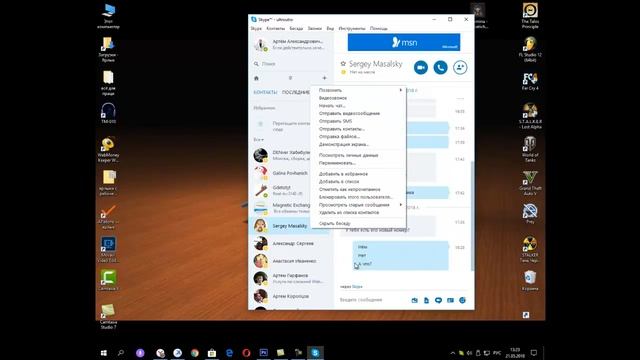
Task: Click the plus icon to add a contact
Action: pyautogui.click(x=324, y=78)
